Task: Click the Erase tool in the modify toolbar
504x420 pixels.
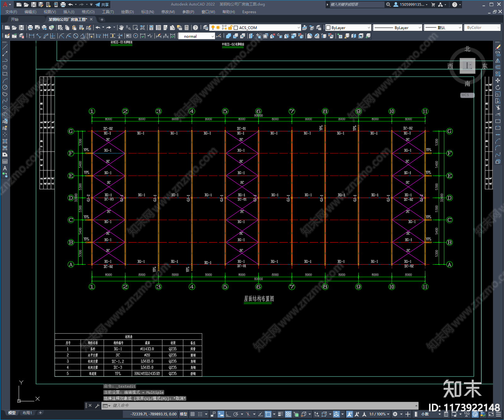Action: 498,47
